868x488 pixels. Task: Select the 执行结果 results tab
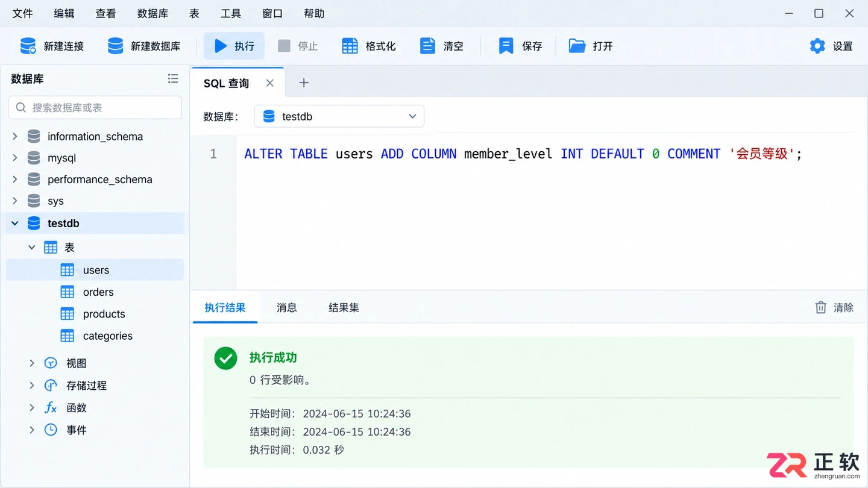pos(225,308)
